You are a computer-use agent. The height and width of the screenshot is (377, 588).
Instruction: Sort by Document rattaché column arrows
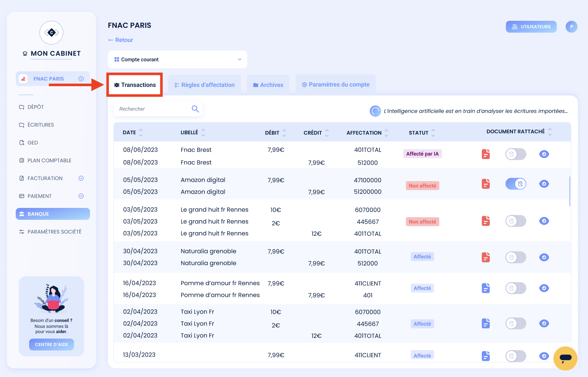point(550,132)
